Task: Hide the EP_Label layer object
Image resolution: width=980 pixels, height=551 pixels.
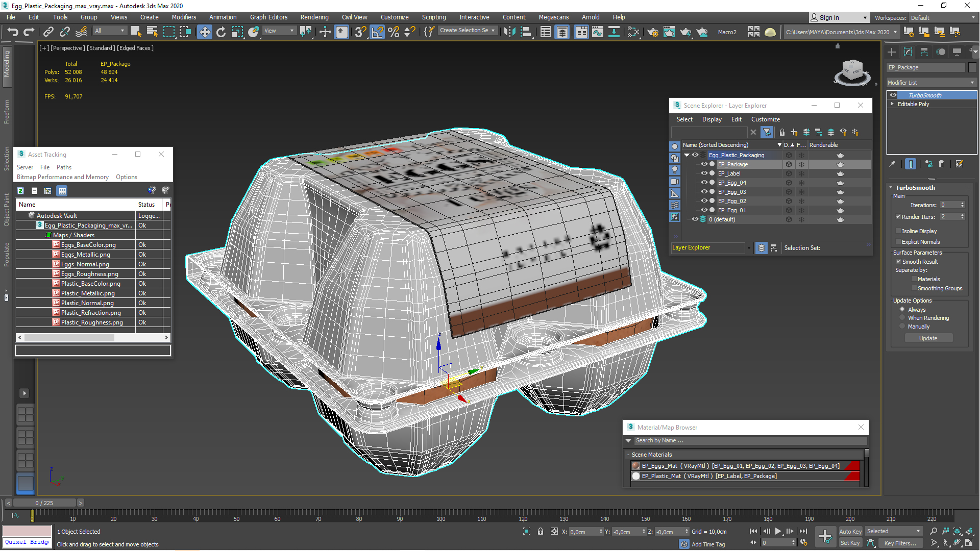Action: pyautogui.click(x=704, y=173)
